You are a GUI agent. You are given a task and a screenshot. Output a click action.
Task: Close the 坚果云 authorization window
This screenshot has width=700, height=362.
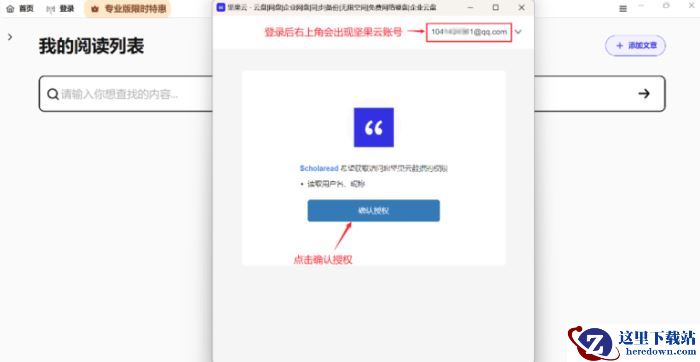point(521,8)
